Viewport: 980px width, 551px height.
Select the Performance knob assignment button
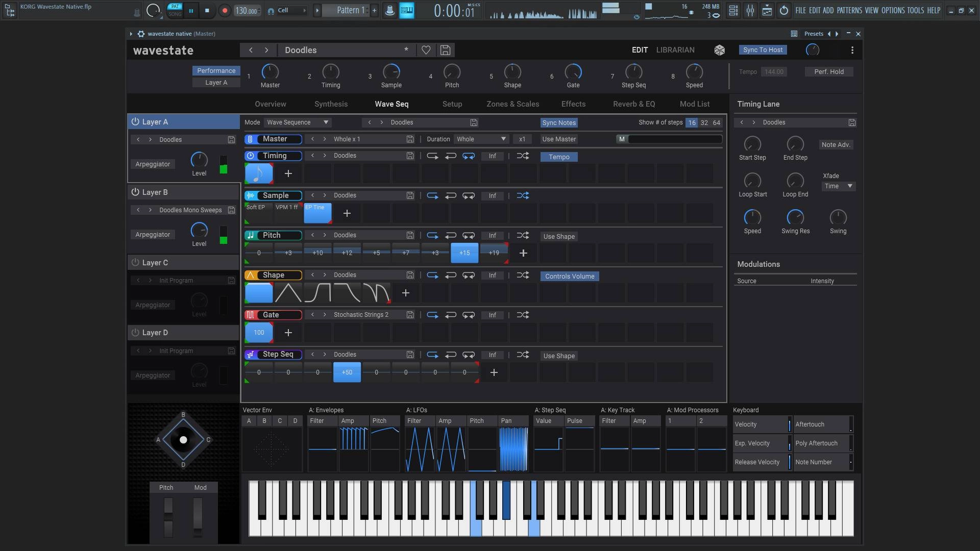coord(216,71)
